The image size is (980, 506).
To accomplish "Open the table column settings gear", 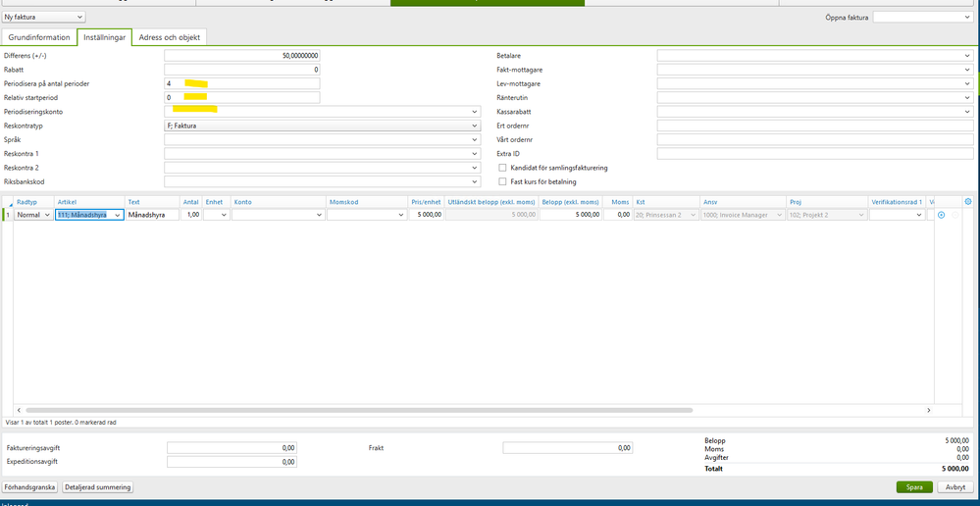I will pyautogui.click(x=968, y=202).
